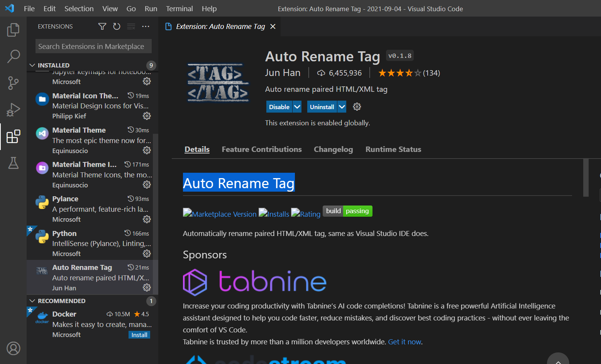Click the Tabnine sponsor logo

click(255, 282)
